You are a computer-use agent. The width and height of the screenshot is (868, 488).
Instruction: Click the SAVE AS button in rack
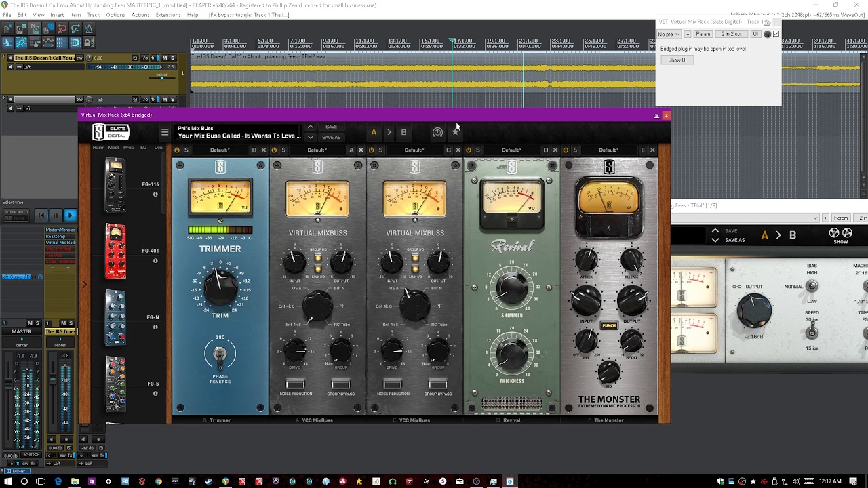click(332, 138)
